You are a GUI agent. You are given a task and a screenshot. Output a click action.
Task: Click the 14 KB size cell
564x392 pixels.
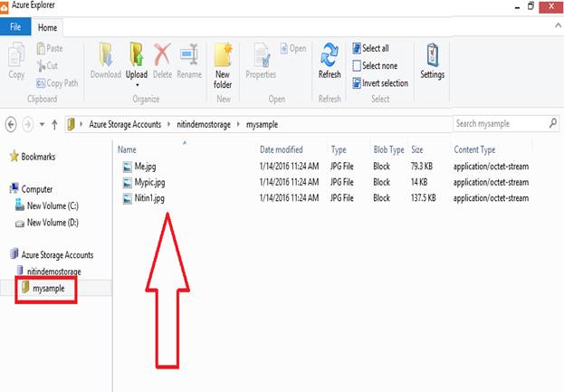point(419,182)
